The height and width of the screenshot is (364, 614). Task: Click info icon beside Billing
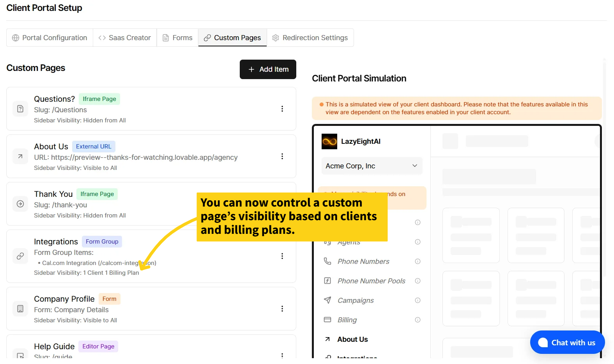(x=418, y=320)
